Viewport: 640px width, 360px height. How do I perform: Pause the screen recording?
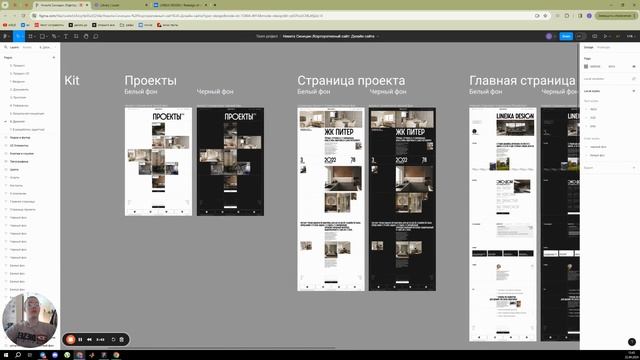(x=80, y=340)
